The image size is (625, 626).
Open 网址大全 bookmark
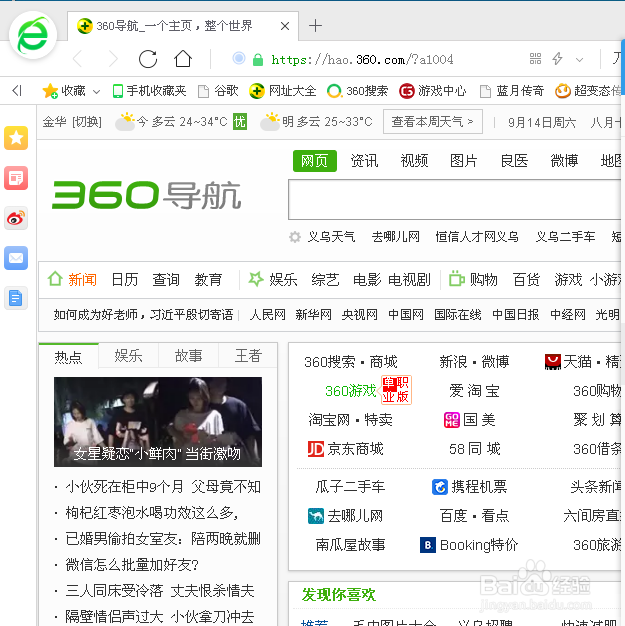(x=282, y=91)
